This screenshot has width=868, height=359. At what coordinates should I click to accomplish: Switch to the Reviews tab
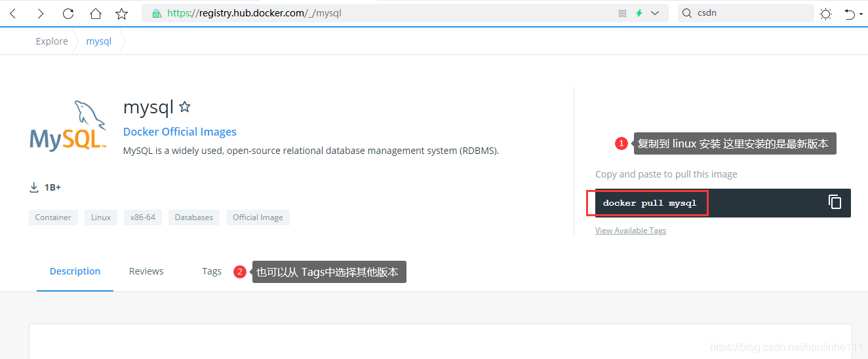pyautogui.click(x=146, y=271)
